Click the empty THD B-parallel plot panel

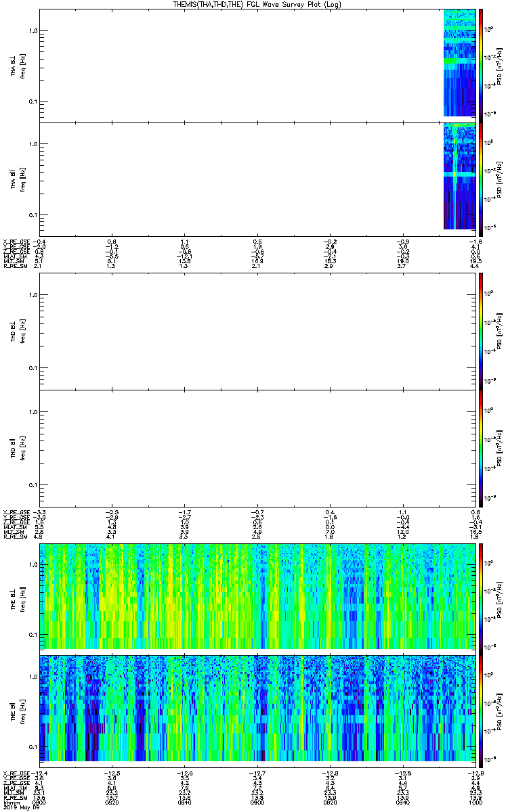tap(257, 449)
